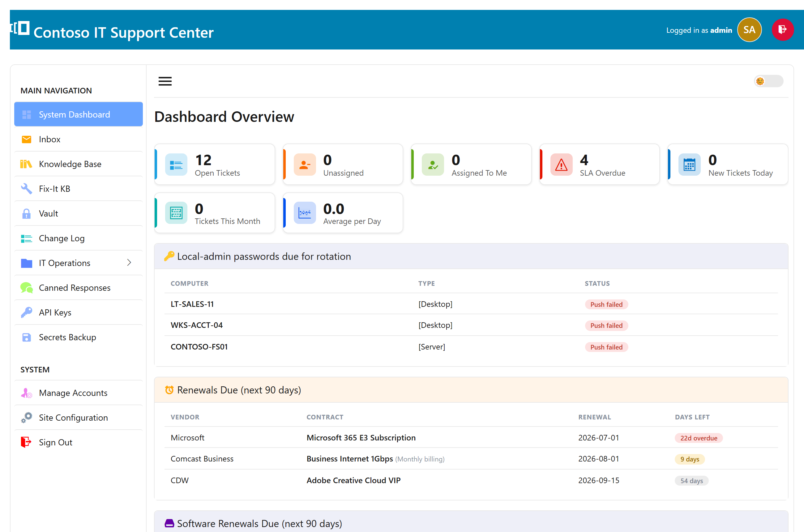Image resolution: width=804 pixels, height=532 pixels.
Task: Click the IT Operations folder icon
Action: [x=27, y=263]
